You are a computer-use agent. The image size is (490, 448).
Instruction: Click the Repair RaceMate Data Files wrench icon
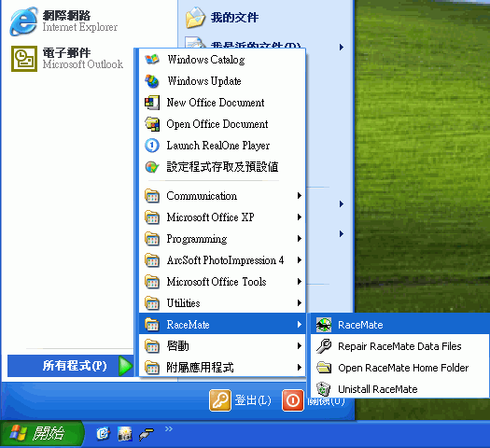click(x=324, y=346)
